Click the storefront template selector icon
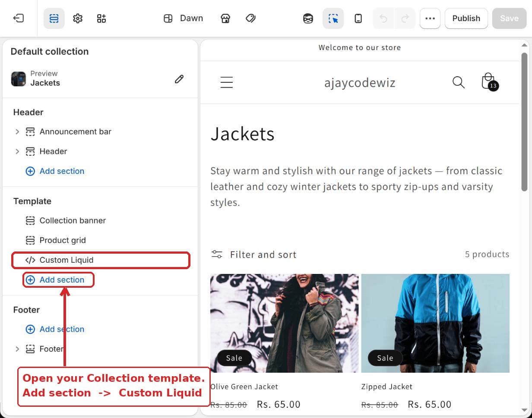Screen dimensions: 532x418 click(225, 19)
